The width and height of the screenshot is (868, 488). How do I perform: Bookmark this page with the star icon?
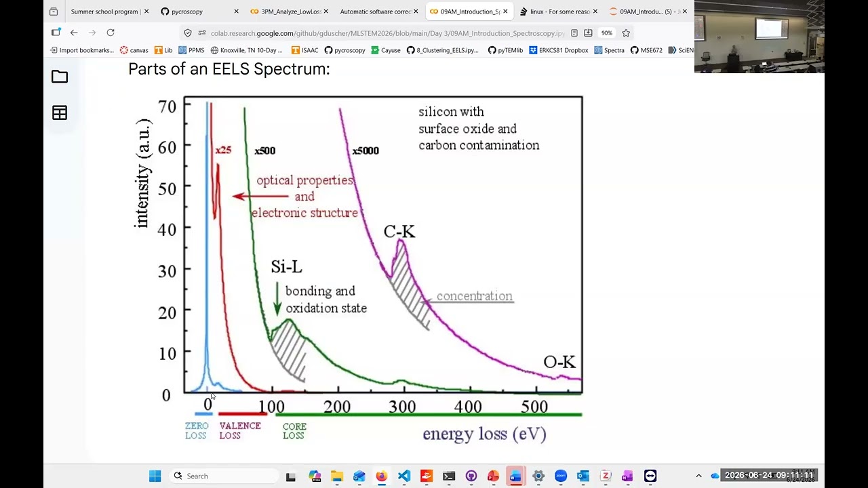[626, 33]
